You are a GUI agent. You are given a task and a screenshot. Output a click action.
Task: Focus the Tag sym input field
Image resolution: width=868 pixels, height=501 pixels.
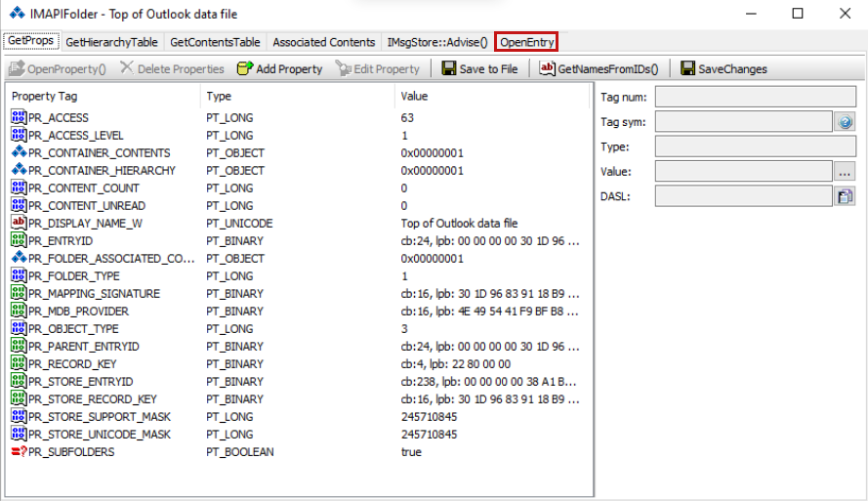[744, 122]
